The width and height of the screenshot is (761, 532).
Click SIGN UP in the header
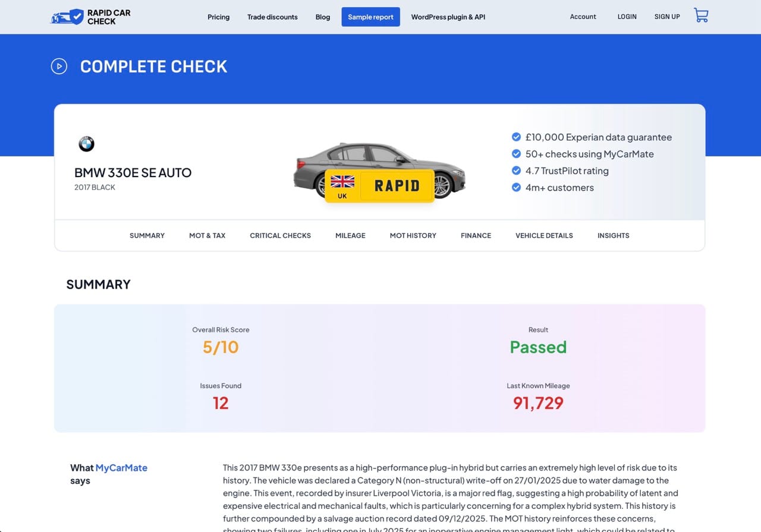tap(666, 17)
